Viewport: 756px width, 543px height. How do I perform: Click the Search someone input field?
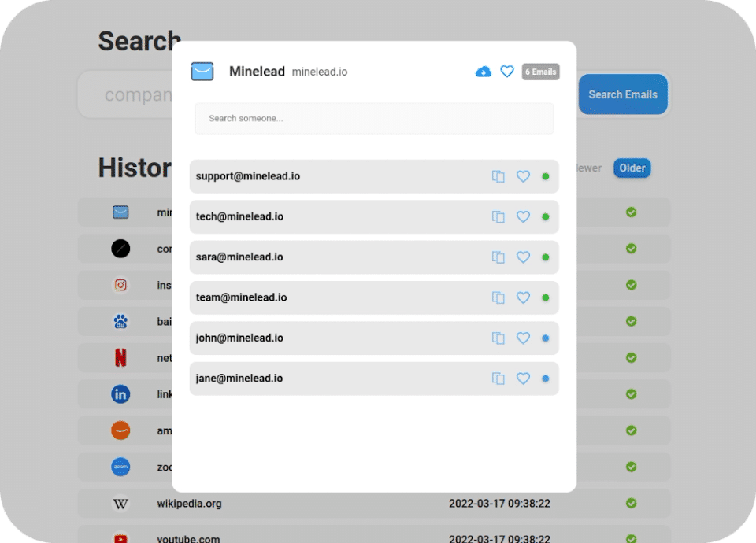click(x=374, y=118)
